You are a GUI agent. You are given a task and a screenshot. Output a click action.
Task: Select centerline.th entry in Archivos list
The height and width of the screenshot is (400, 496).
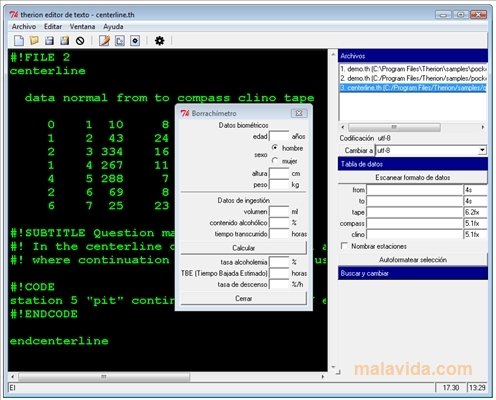413,88
